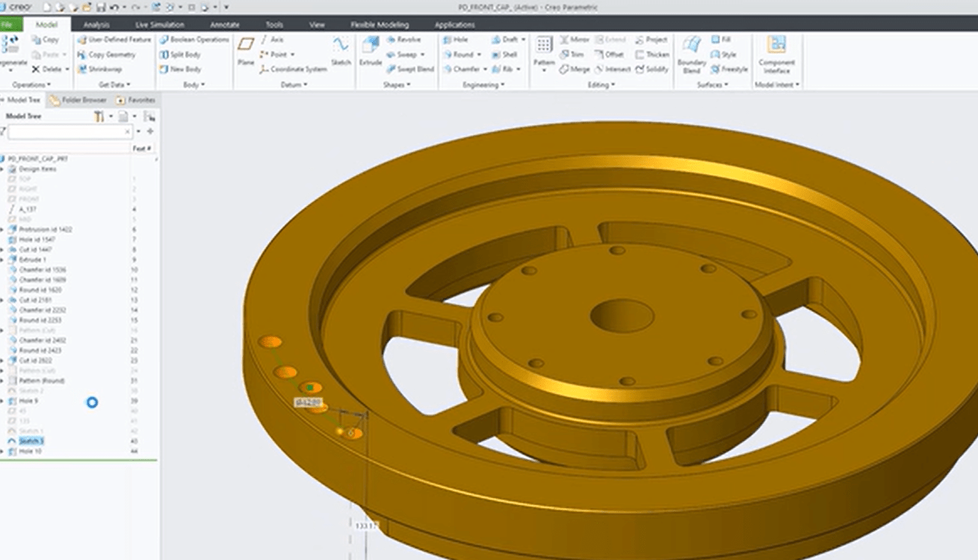Open the Flexible Modeling tab
Image resolution: width=978 pixels, height=560 pixels.
(380, 25)
